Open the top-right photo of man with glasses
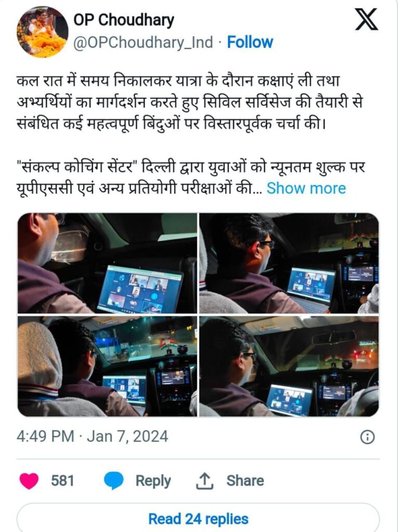398x532 pixels. tap(289, 263)
